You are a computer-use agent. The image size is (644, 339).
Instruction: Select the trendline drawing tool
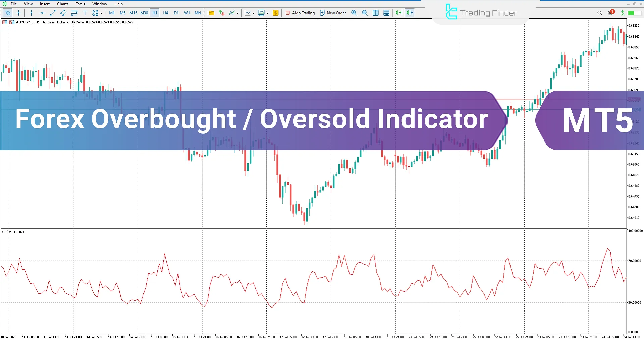pos(53,13)
